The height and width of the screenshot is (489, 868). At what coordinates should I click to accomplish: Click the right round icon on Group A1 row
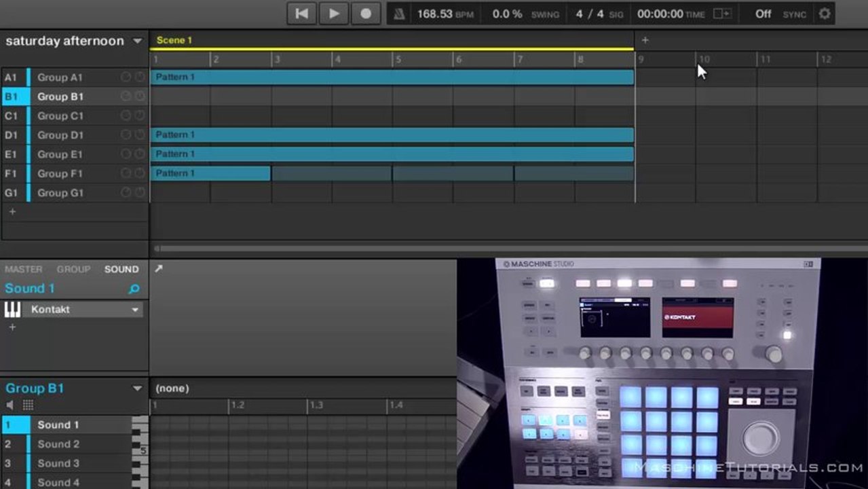(140, 77)
